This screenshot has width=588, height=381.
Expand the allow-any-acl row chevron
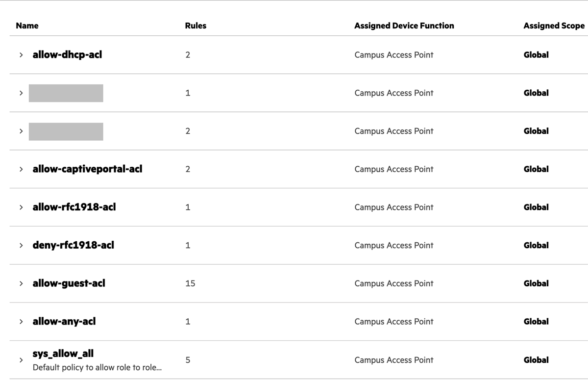[21, 322]
